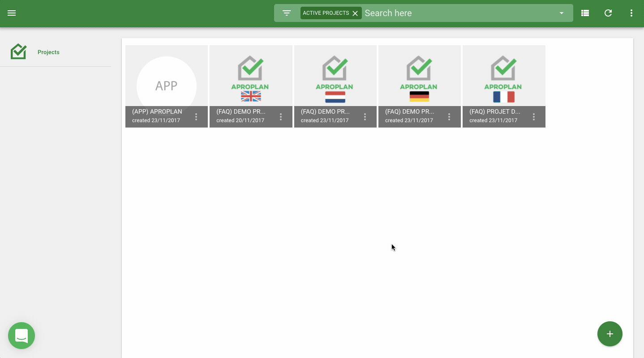Open the filter options icon
Screen dimensions: 644x358
(x=287, y=13)
